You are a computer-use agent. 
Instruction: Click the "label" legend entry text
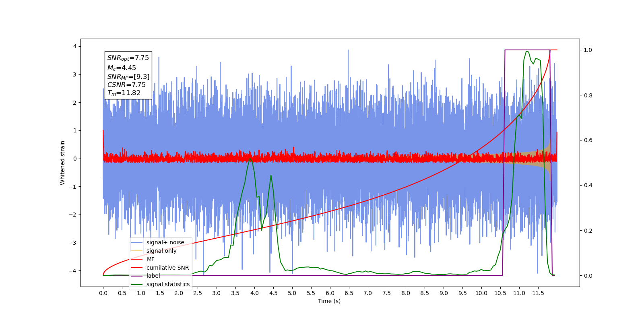153,276
